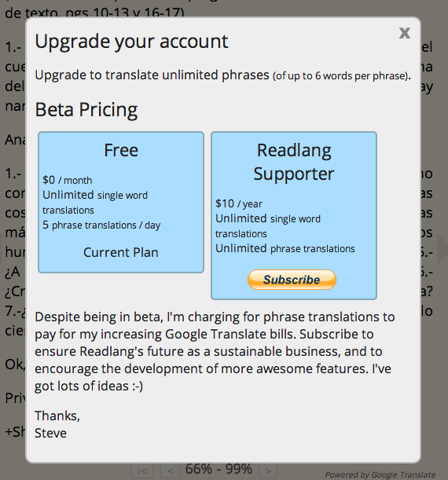
Task: Click the large next-page arrow at right edge
Action: pyautogui.click(x=442, y=248)
